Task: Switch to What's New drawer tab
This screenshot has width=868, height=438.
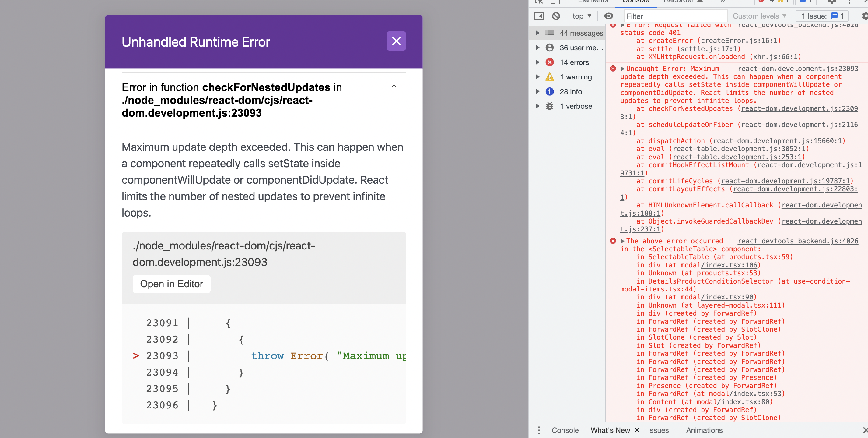Action: point(610,430)
